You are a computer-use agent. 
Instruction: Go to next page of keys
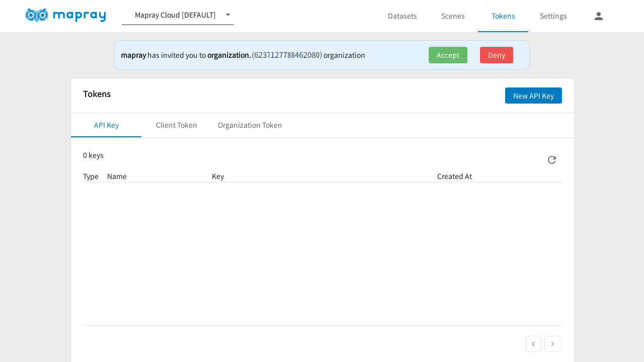[x=552, y=344]
